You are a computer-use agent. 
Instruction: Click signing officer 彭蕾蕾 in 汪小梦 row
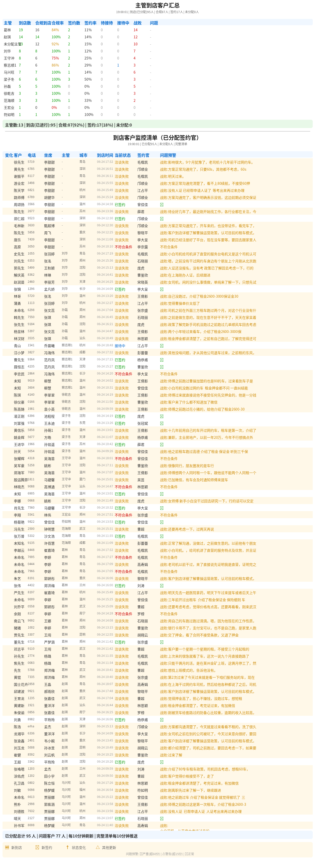[143, 353]
